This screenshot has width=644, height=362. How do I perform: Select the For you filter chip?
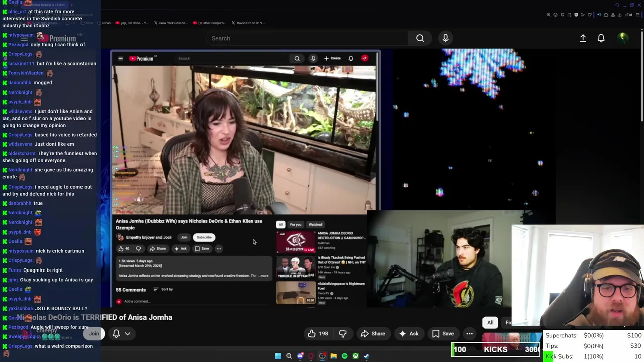(x=295, y=225)
